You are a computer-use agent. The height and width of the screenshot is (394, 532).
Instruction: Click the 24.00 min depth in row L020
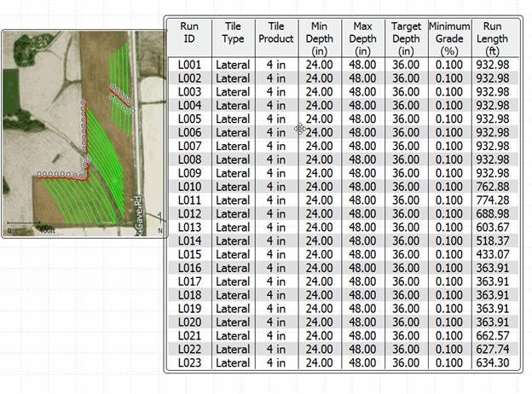pyautogui.click(x=319, y=322)
